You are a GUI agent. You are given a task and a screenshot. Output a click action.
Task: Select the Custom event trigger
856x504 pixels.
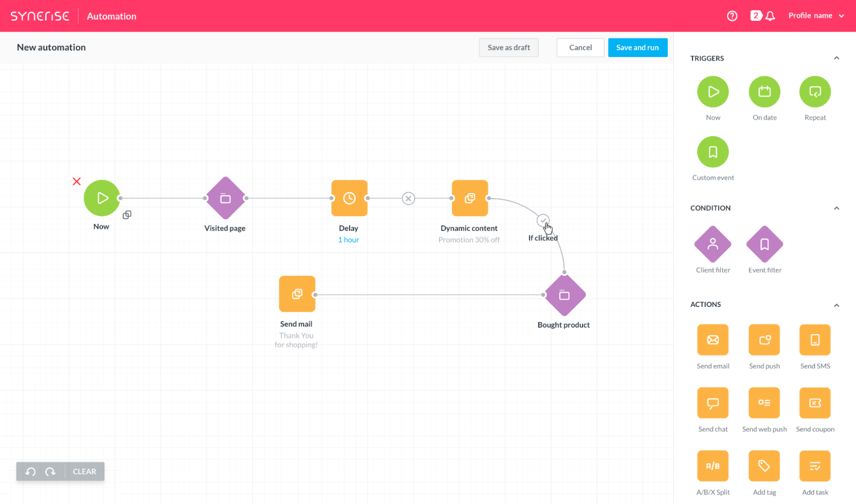712,152
